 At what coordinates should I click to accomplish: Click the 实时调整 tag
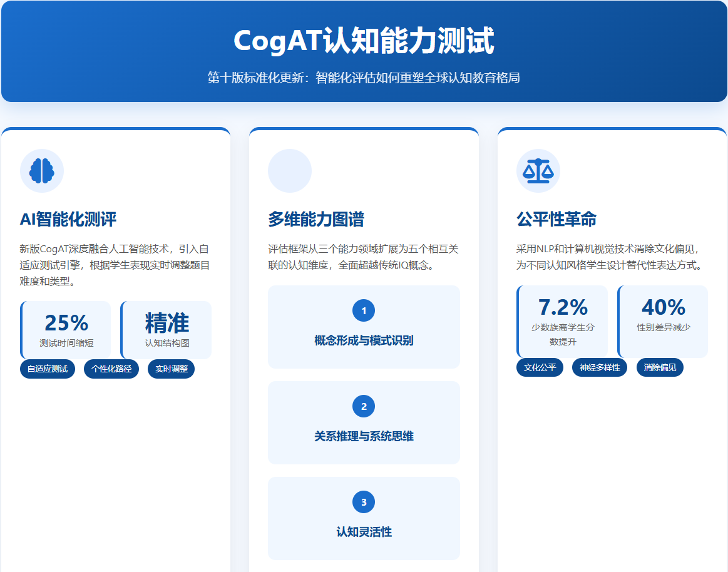coord(171,369)
